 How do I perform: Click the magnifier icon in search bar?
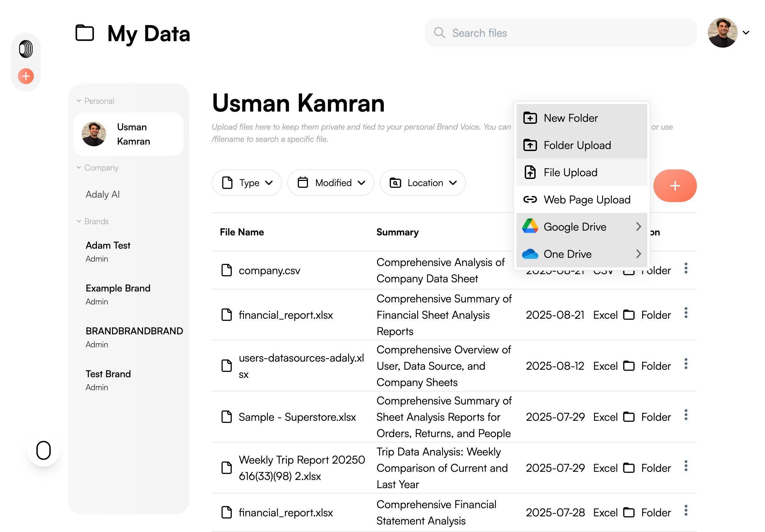(x=439, y=33)
